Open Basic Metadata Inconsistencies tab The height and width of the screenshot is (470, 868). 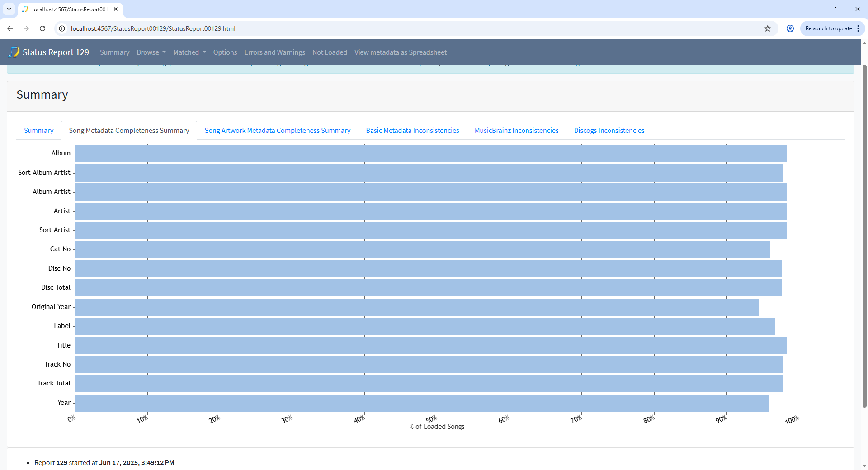coord(412,131)
